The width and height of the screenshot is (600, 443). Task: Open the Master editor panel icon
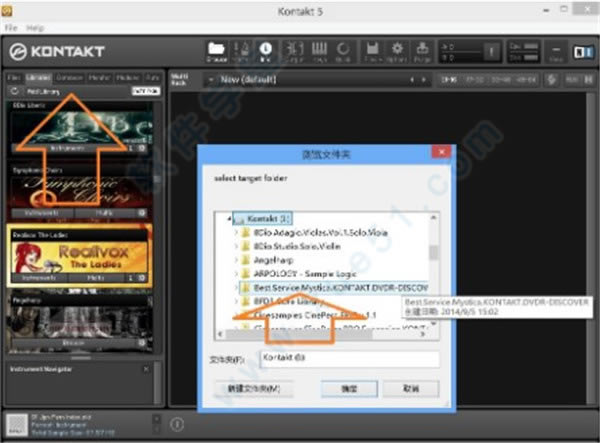(241, 52)
